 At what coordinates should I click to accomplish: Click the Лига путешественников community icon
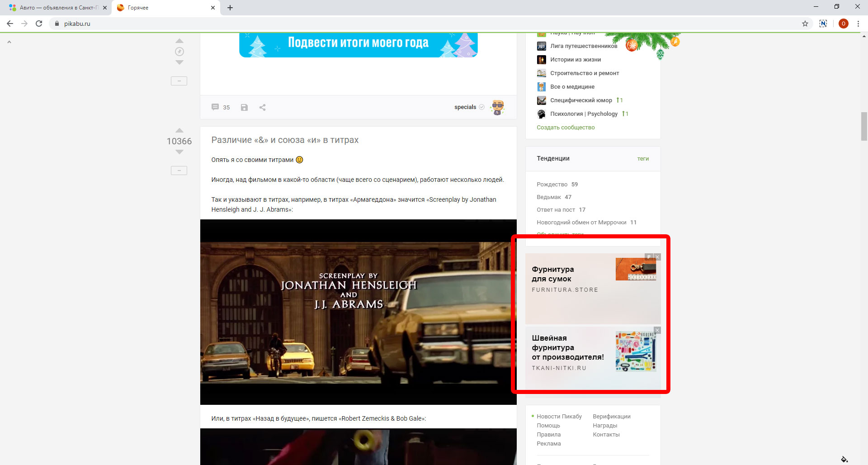(542, 46)
